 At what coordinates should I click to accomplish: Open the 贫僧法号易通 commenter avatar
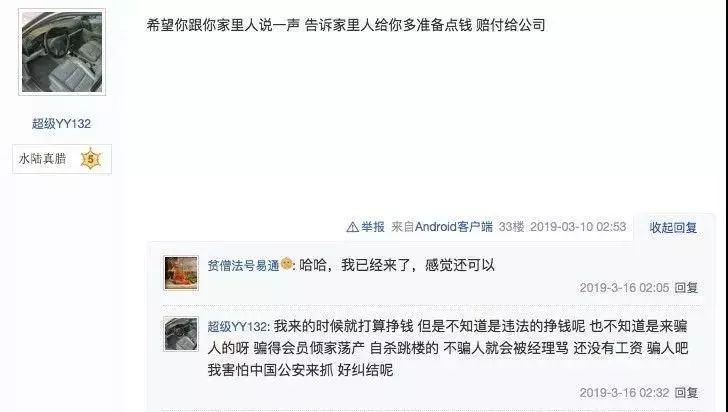coord(181,273)
